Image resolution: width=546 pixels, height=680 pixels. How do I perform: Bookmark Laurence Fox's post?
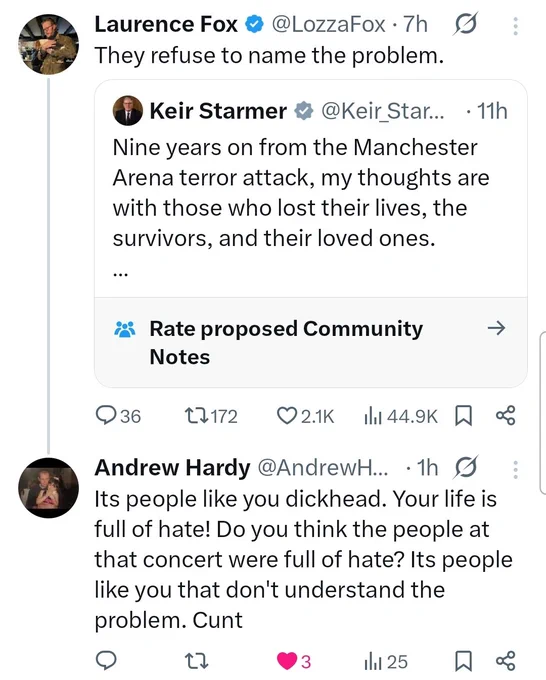click(x=463, y=415)
